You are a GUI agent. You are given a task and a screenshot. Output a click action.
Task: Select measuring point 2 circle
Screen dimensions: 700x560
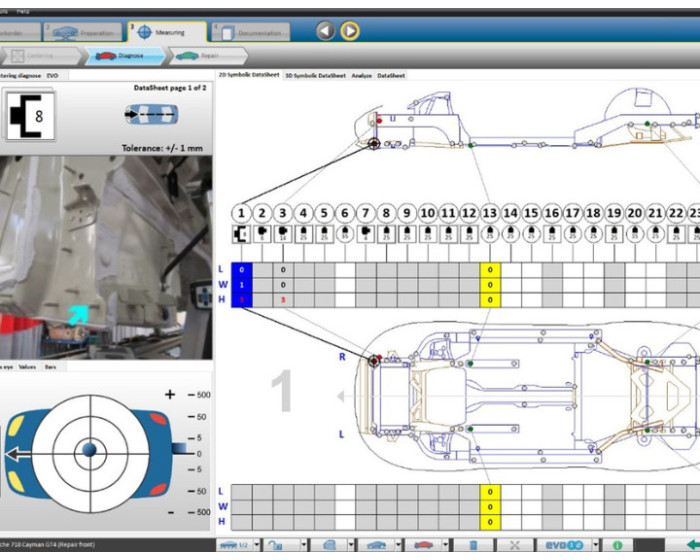[x=262, y=213]
